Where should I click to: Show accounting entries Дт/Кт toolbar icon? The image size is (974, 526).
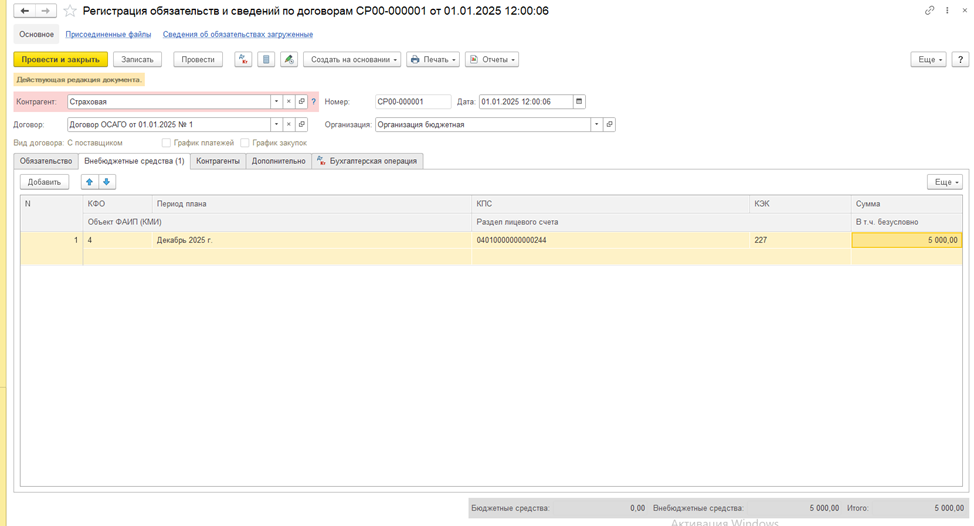243,60
